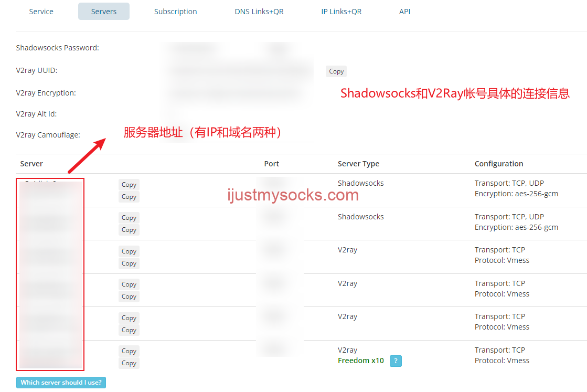The width and height of the screenshot is (587, 392).
Task: Click first row's Transport: TCP, UDP text
Action: [509, 183]
